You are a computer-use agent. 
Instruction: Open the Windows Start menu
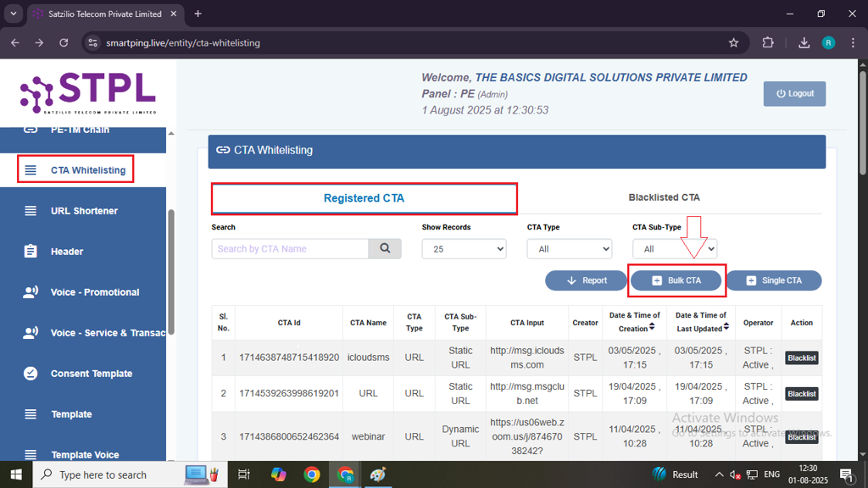(x=16, y=474)
